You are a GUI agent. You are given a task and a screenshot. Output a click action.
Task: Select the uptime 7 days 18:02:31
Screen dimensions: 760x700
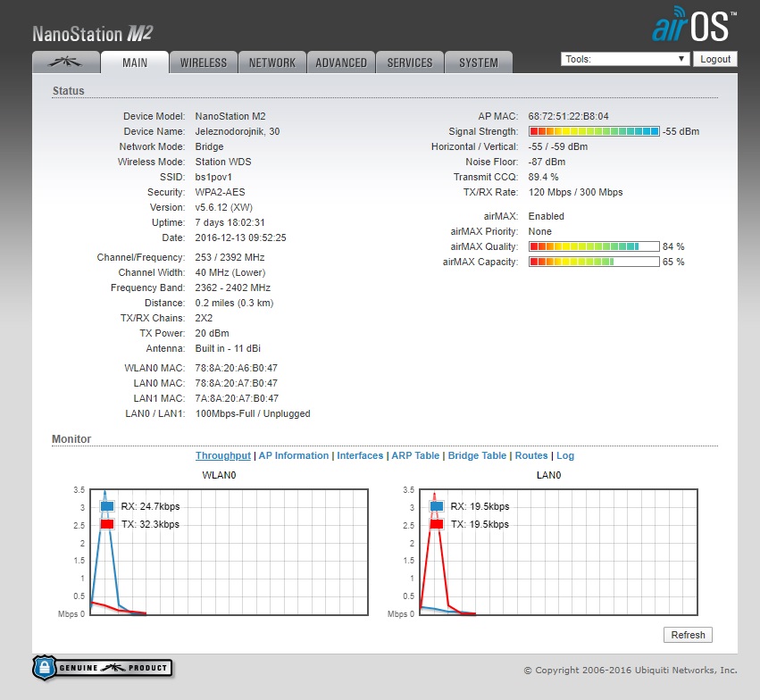click(x=230, y=222)
